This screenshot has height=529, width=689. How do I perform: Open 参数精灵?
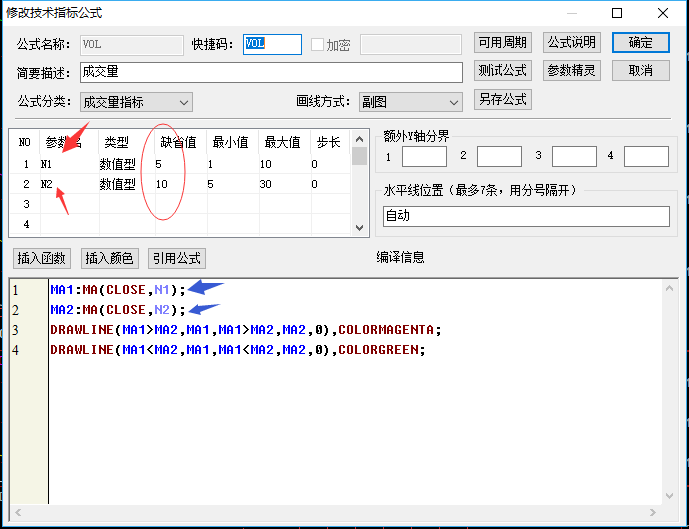pos(571,70)
